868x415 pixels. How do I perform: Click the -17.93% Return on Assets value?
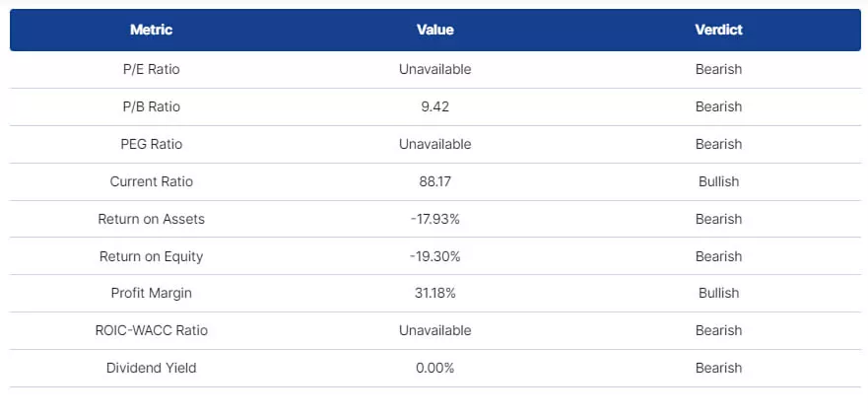pyautogui.click(x=434, y=219)
